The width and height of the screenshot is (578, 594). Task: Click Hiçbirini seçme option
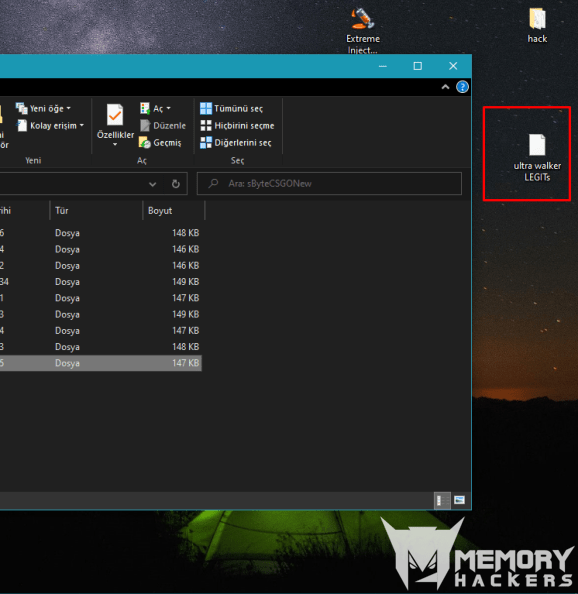237,126
